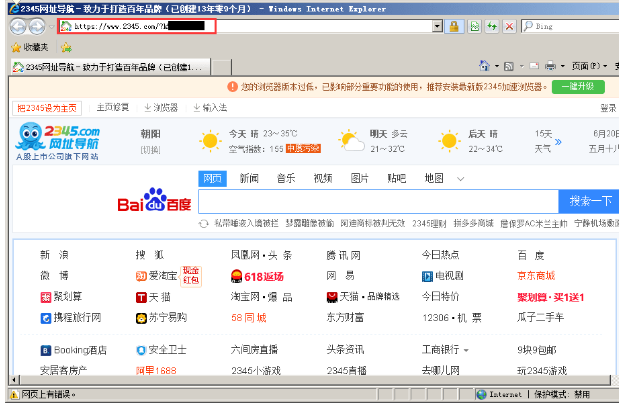Click the tomorrow cloudy weather icon
Image resolution: width=619 pixels, height=406 pixels.
(x=351, y=141)
